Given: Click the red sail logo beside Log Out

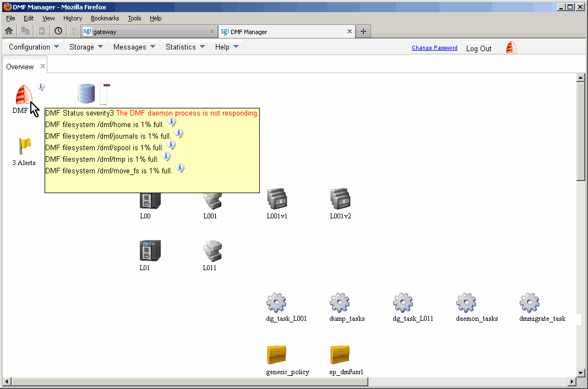Looking at the screenshot, I should point(511,48).
